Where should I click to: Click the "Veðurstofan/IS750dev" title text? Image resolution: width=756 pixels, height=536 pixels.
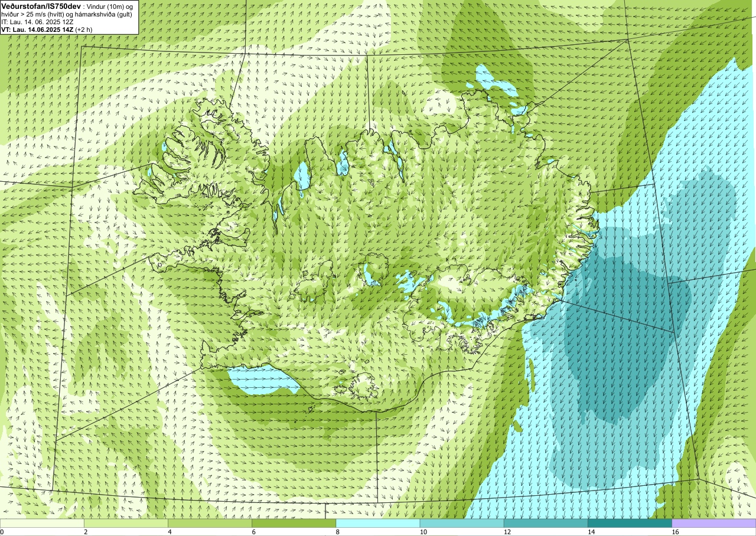pos(41,5)
